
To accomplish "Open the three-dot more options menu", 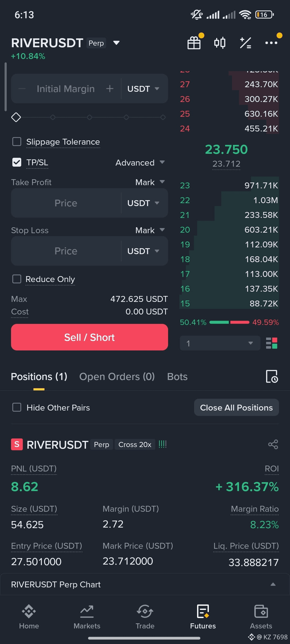I will pos(271,43).
